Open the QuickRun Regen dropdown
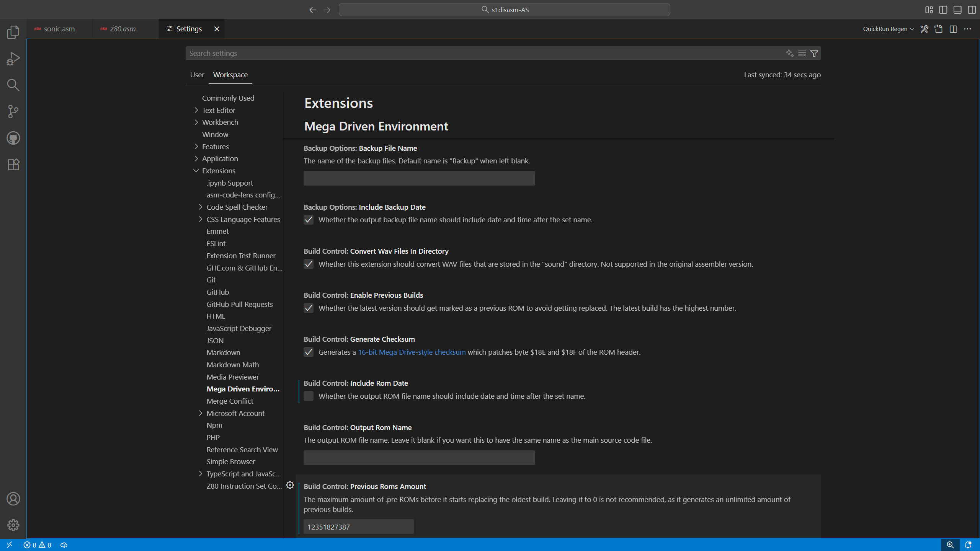The height and width of the screenshot is (551, 980). pyautogui.click(x=888, y=29)
